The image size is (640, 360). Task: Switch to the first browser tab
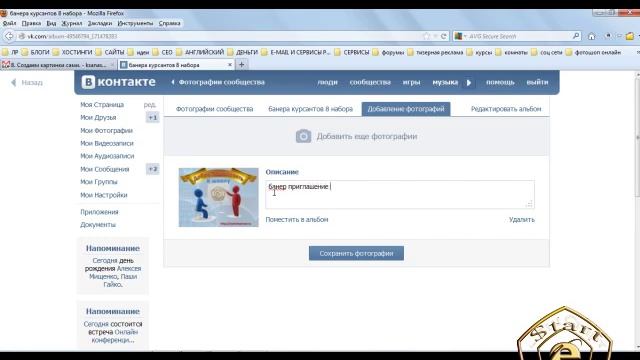pos(58,64)
